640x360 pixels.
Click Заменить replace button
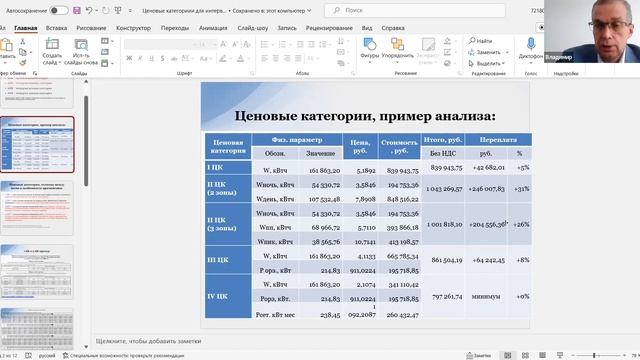pos(484,52)
